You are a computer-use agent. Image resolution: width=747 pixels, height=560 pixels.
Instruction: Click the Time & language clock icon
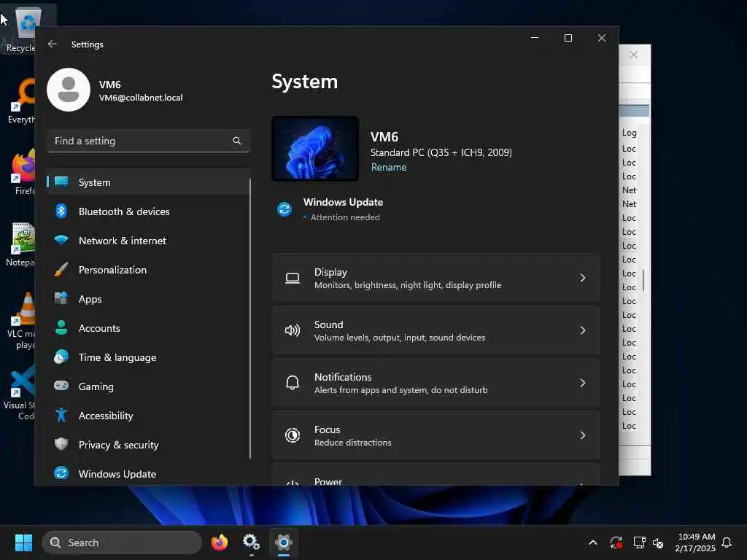tap(61, 357)
